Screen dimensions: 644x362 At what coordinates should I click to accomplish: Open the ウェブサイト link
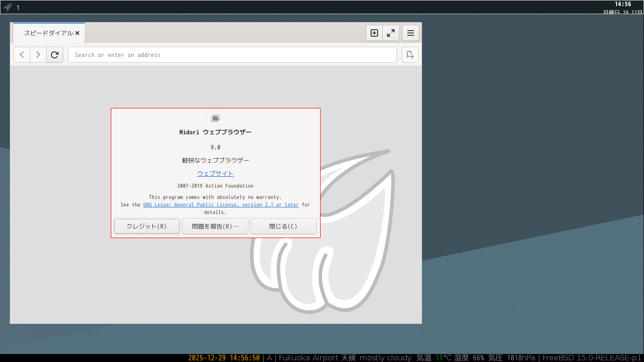(215, 173)
